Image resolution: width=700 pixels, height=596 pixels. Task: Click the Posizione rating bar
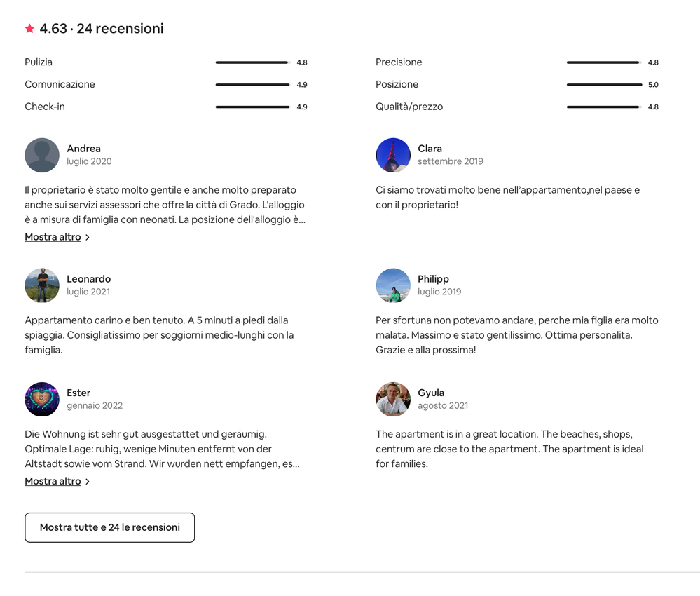603,85
